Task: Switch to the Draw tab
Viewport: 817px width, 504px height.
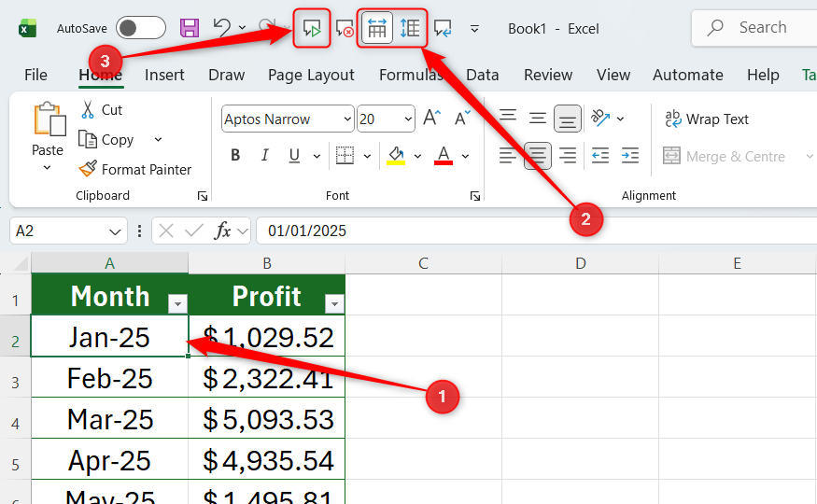Action: [226, 75]
